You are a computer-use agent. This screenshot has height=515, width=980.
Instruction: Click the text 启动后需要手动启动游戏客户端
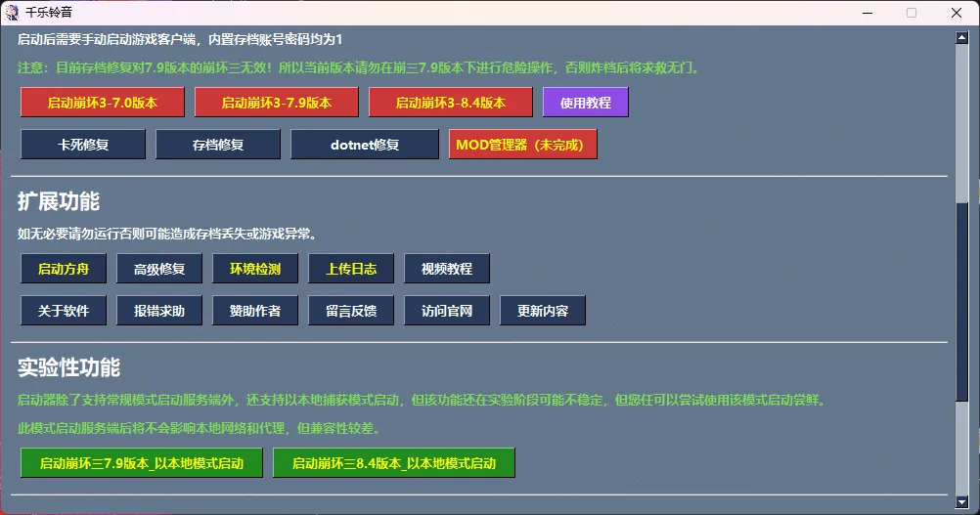[107, 39]
